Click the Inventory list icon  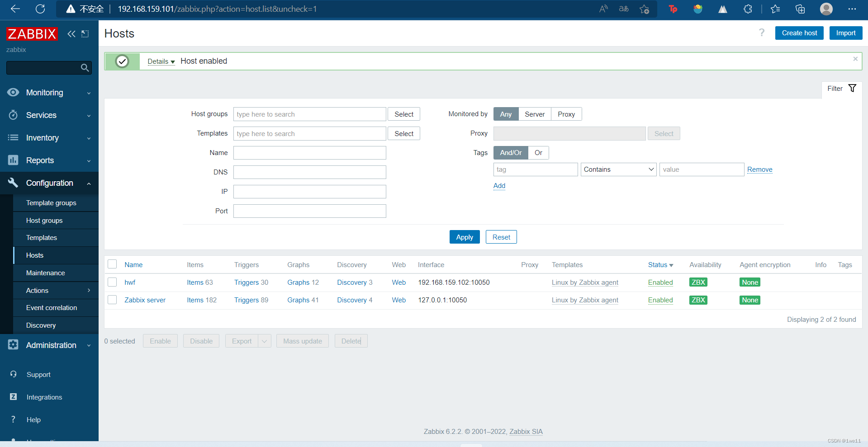[x=13, y=137]
